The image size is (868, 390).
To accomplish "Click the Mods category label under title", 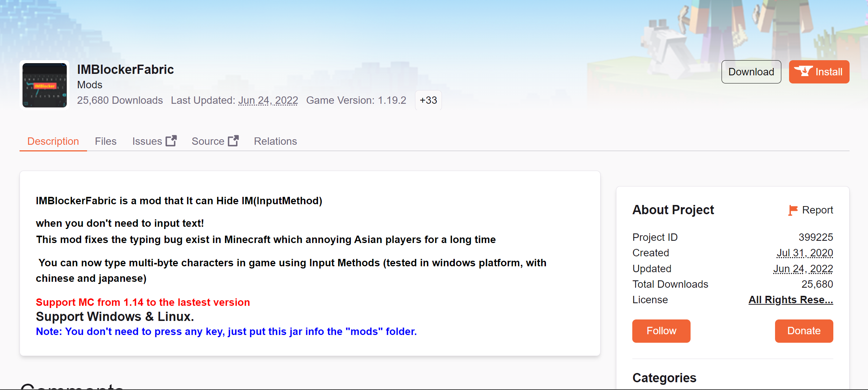I will [x=90, y=85].
